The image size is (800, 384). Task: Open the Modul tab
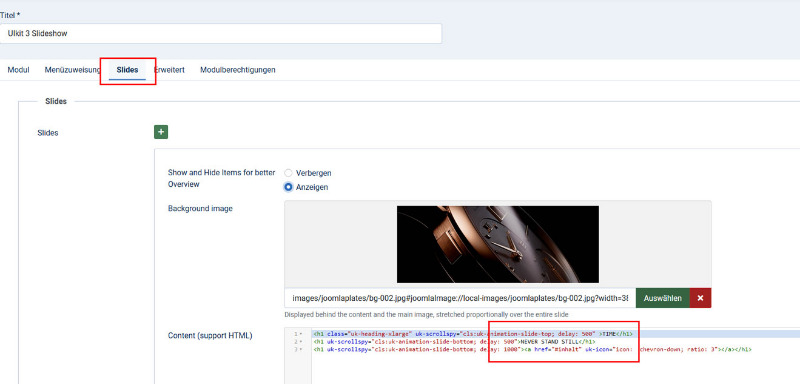(18, 70)
